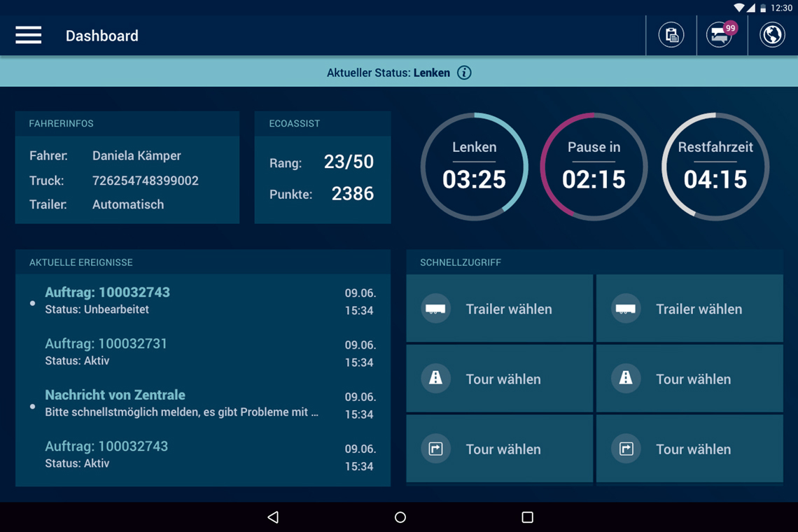The width and height of the screenshot is (798, 532).
Task: Tap the Android back button
Action: click(x=273, y=517)
